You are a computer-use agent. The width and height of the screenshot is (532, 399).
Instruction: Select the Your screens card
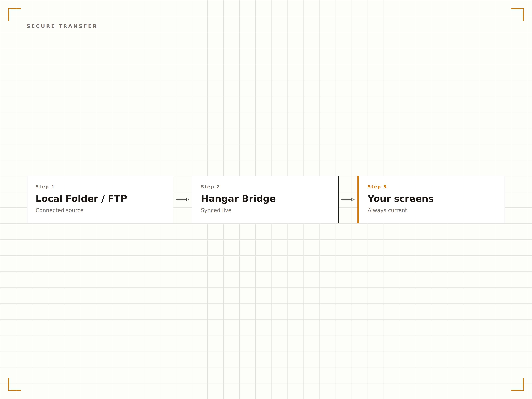(x=431, y=199)
